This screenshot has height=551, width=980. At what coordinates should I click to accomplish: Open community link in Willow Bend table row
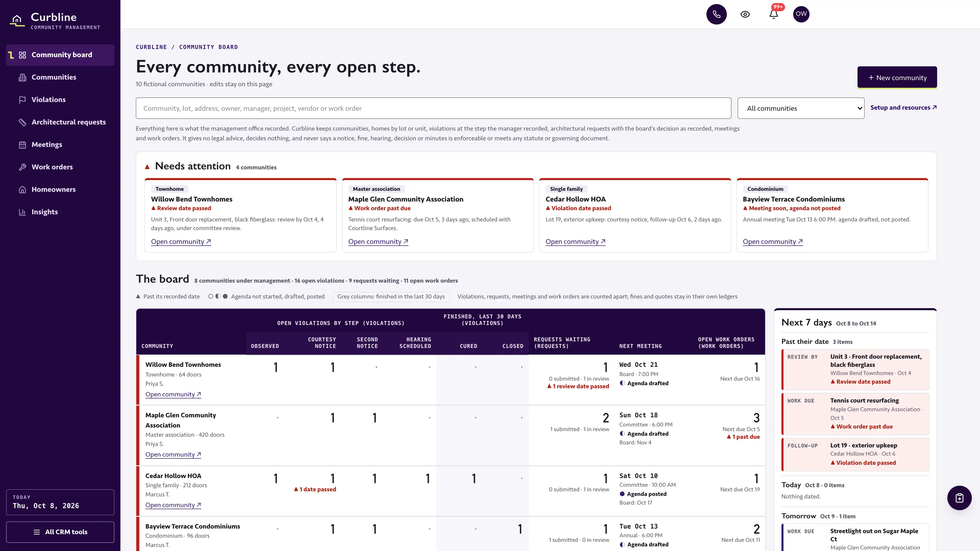pyautogui.click(x=173, y=394)
